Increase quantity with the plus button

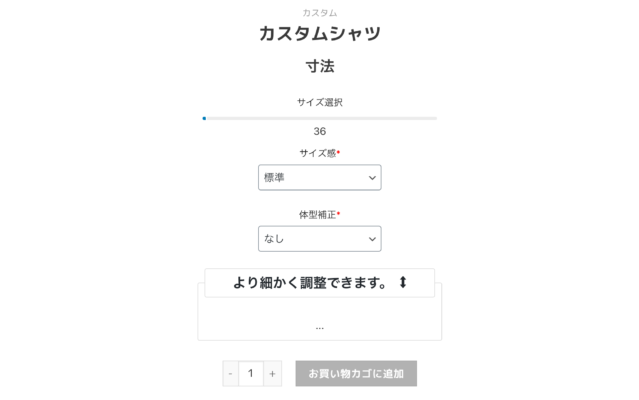[272, 374]
